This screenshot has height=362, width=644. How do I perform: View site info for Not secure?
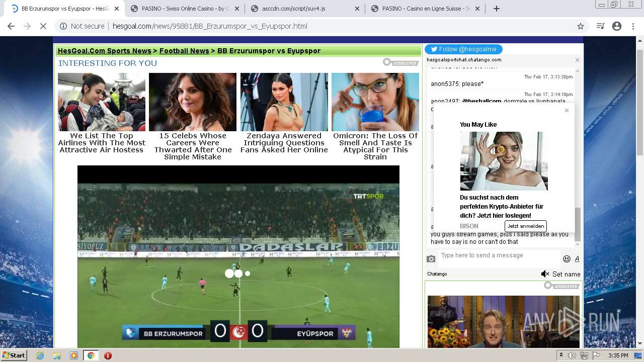point(83,26)
